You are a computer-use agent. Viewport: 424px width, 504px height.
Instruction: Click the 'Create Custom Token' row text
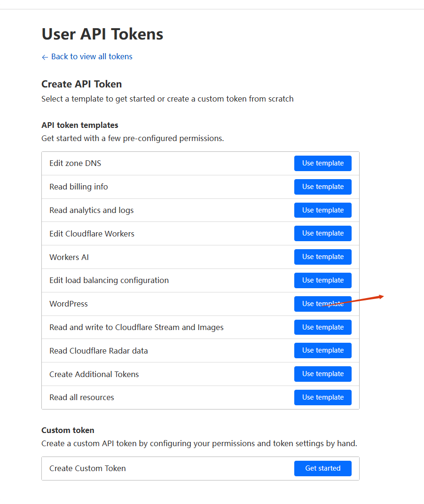tap(87, 468)
